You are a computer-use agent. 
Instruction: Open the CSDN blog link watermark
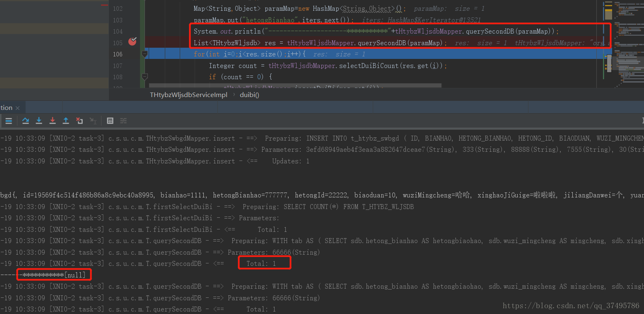pos(571,306)
